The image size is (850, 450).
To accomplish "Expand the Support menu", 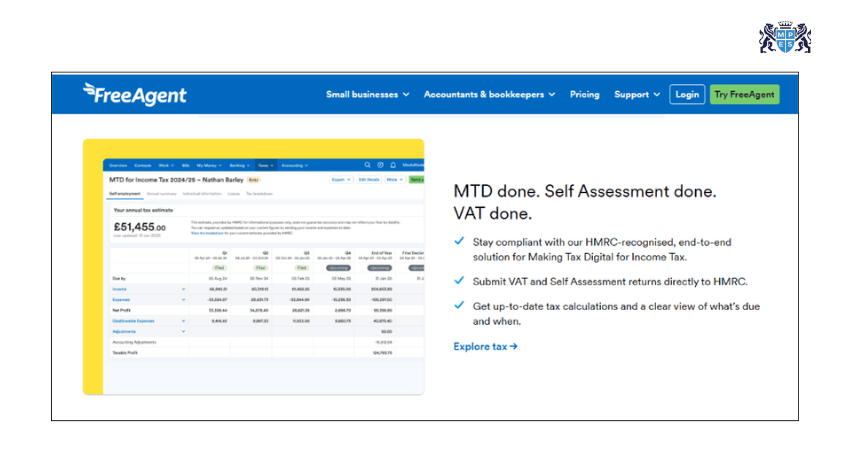I will [x=637, y=94].
